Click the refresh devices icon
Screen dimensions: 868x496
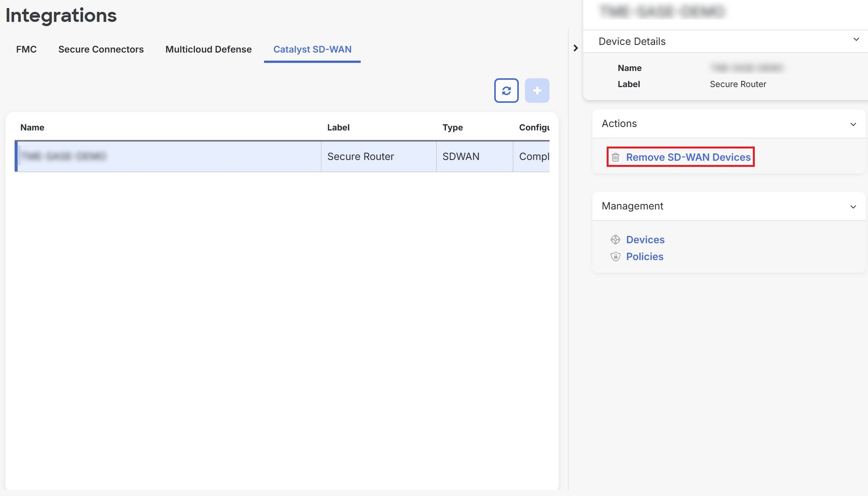pos(506,90)
